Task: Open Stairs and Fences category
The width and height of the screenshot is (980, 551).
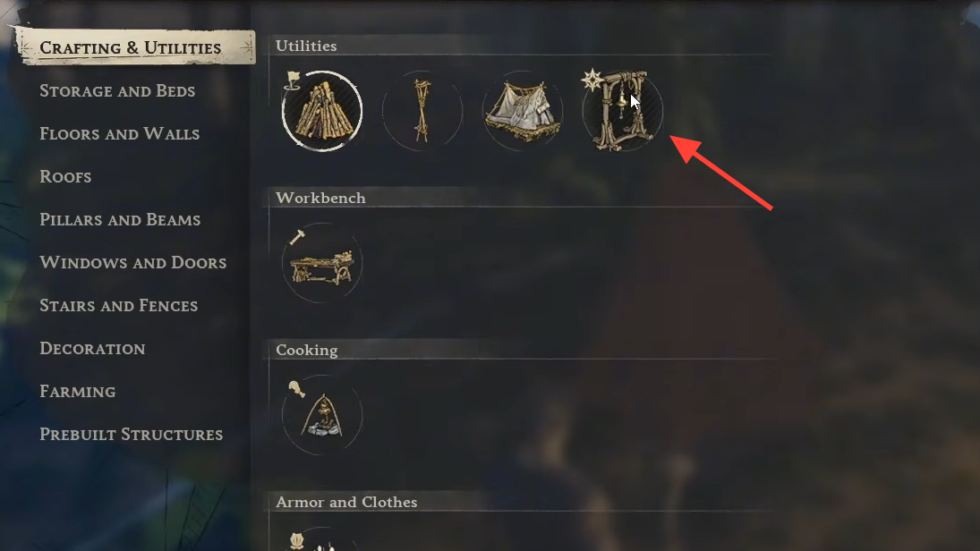Action: coord(119,306)
